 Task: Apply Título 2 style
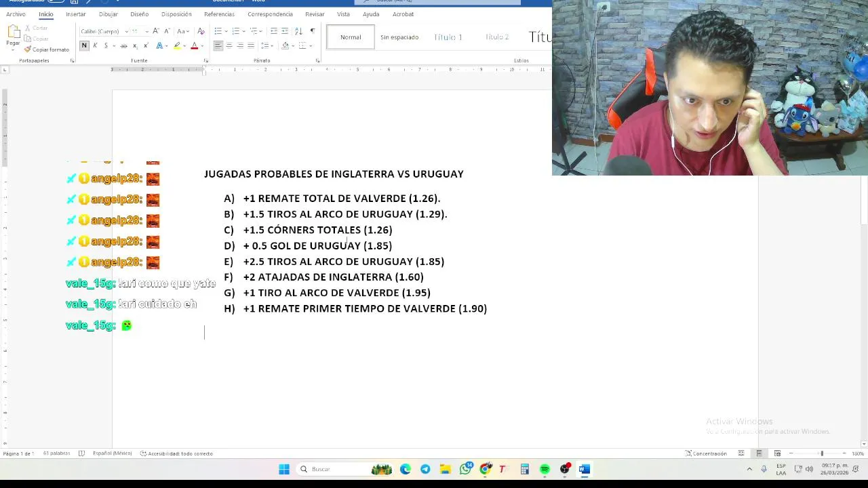pyautogui.click(x=497, y=37)
